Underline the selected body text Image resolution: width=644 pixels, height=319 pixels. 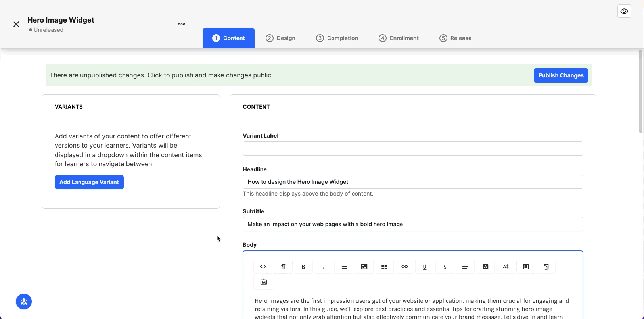click(425, 267)
